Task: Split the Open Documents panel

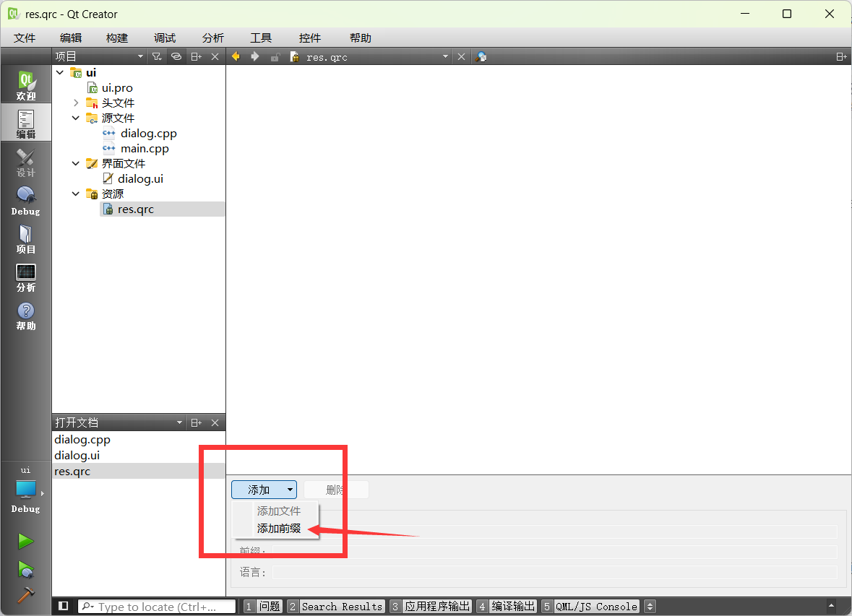Action: (196, 422)
